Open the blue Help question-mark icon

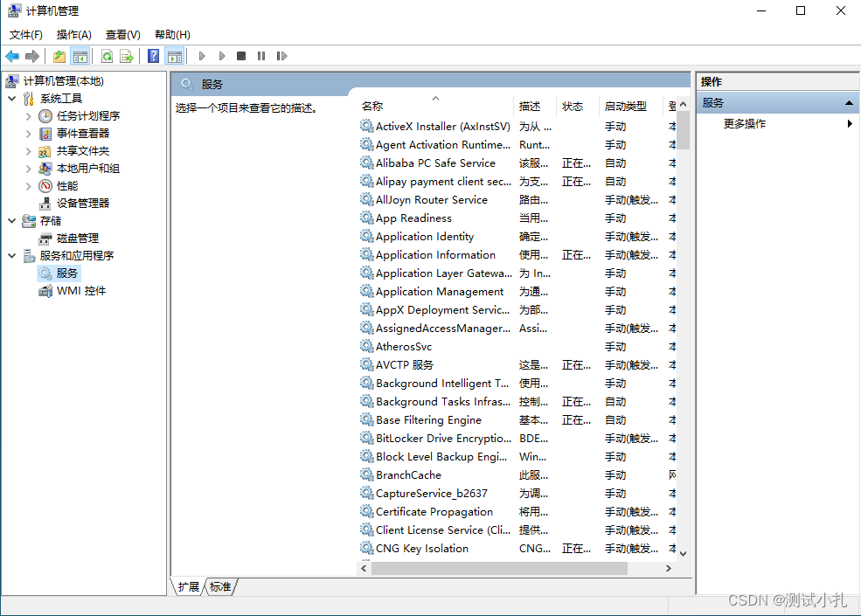pyautogui.click(x=154, y=56)
